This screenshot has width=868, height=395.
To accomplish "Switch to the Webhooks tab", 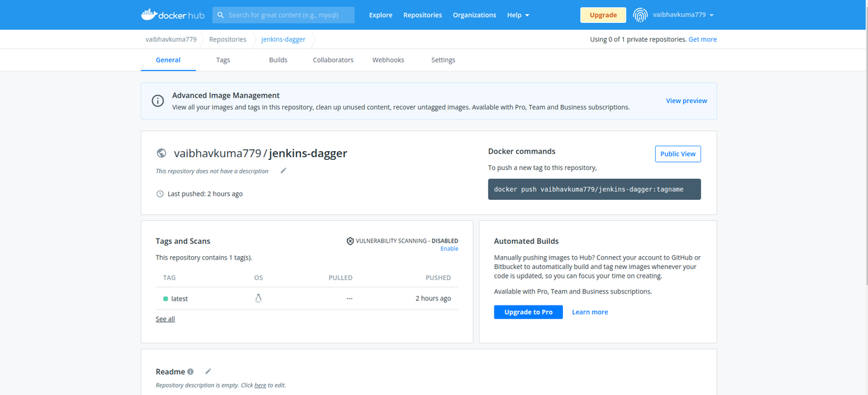I will click(388, 60).
